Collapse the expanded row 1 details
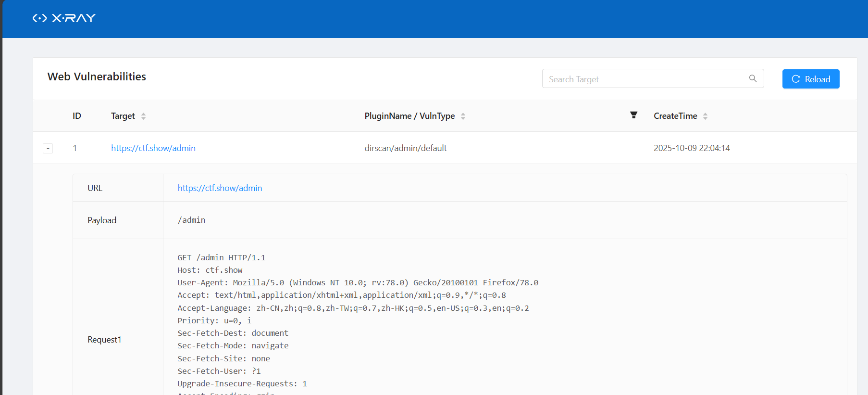 48,148
